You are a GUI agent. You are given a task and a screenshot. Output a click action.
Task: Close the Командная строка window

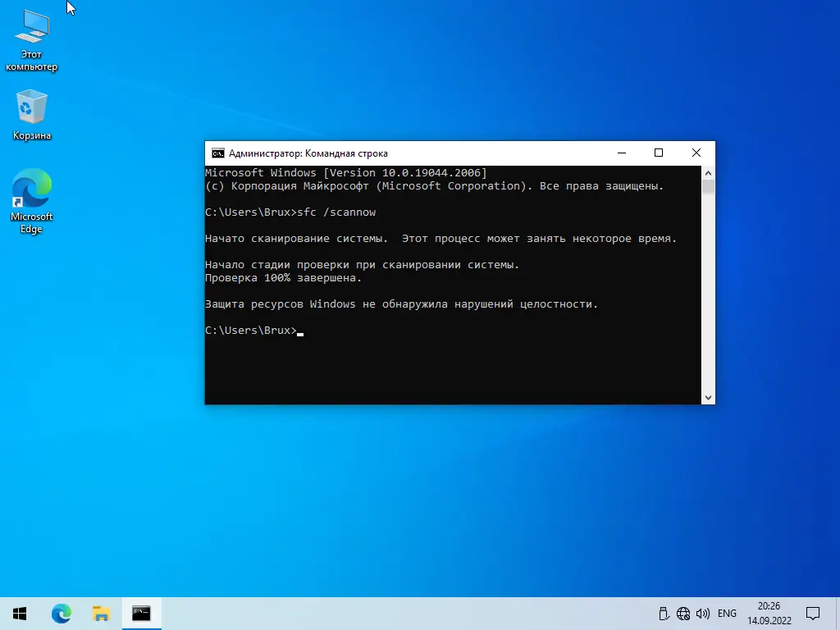(x=696, y=153)
